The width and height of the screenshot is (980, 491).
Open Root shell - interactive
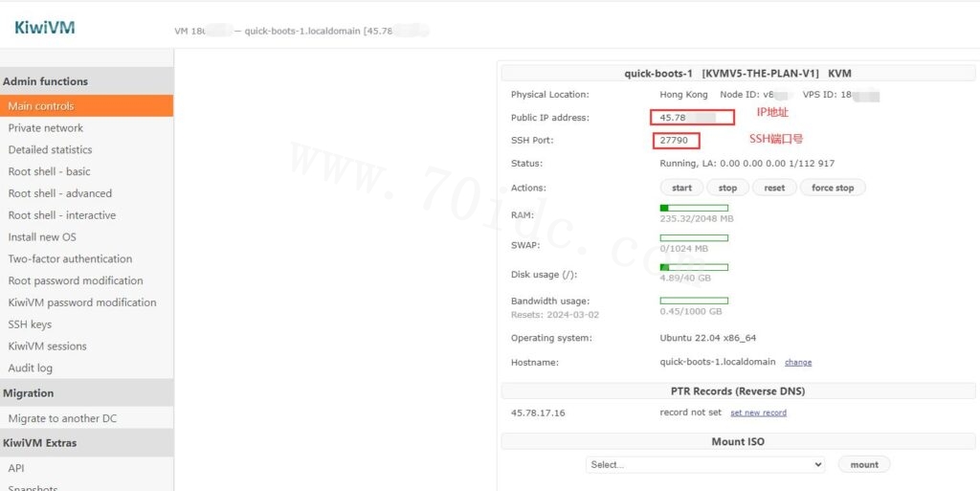tap(62, 215)
